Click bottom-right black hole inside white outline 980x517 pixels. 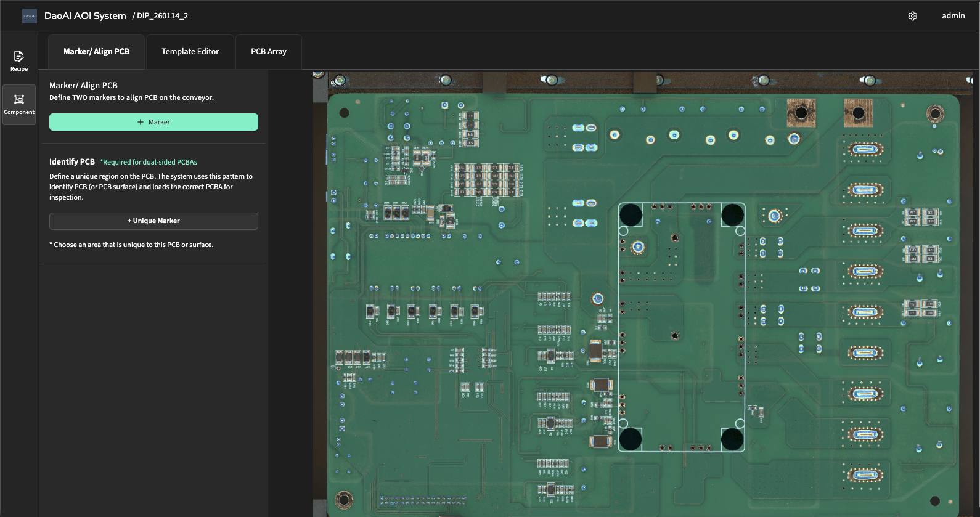pyautogui.click(x=732, y=439)
